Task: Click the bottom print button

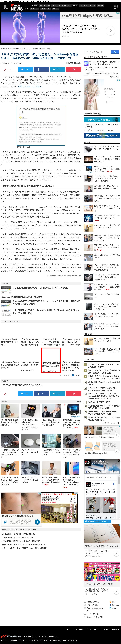Action: (9, 393)
